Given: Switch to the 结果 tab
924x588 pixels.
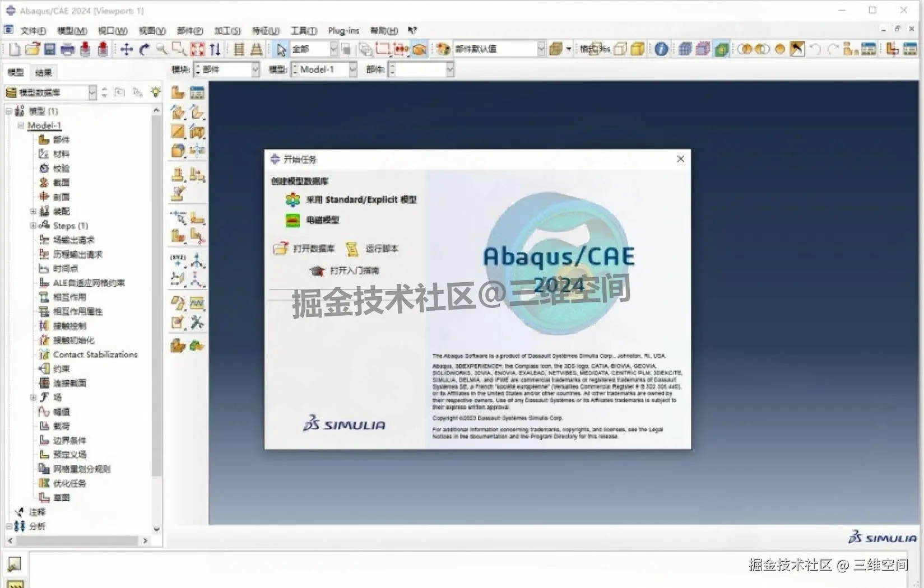Looking at the screenshot, I should pyautogui.click(x=43, y=72).
